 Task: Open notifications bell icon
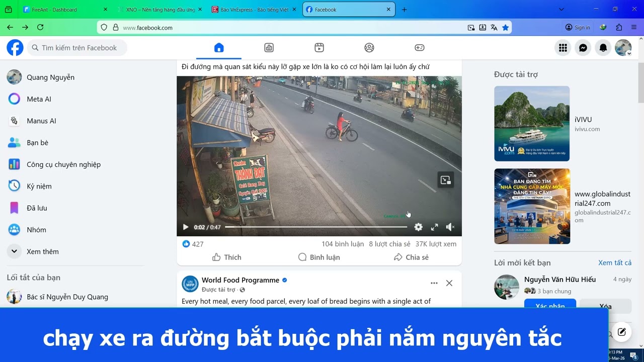click(x=603, y=48)
